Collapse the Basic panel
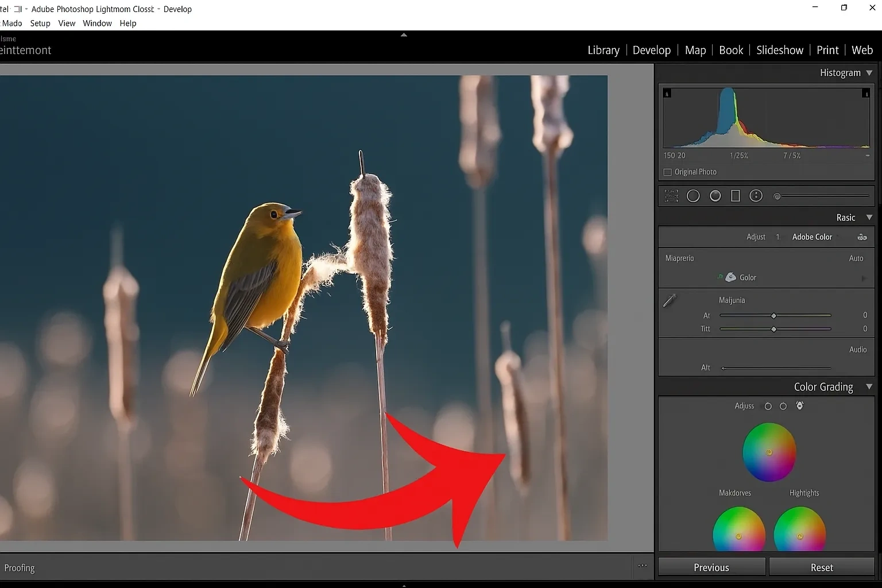 pyautogui.click(x=869, y=217)
